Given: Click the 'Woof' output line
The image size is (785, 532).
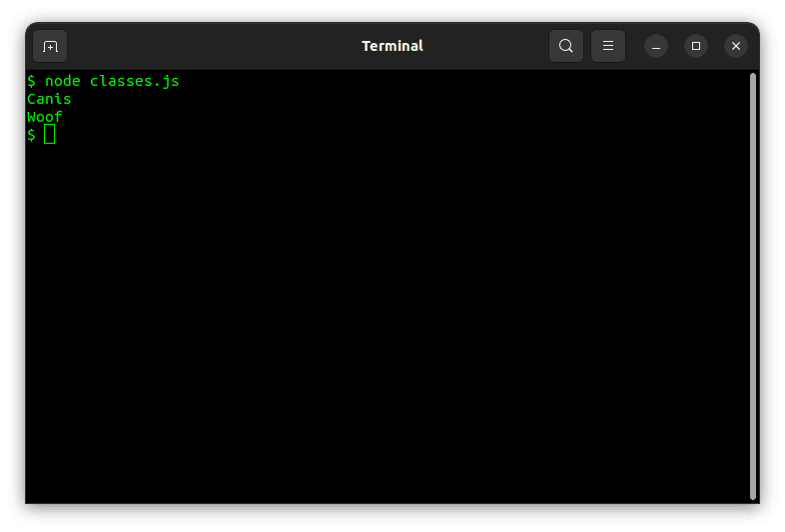Looking at the screenshot, I should click(45, 117).
